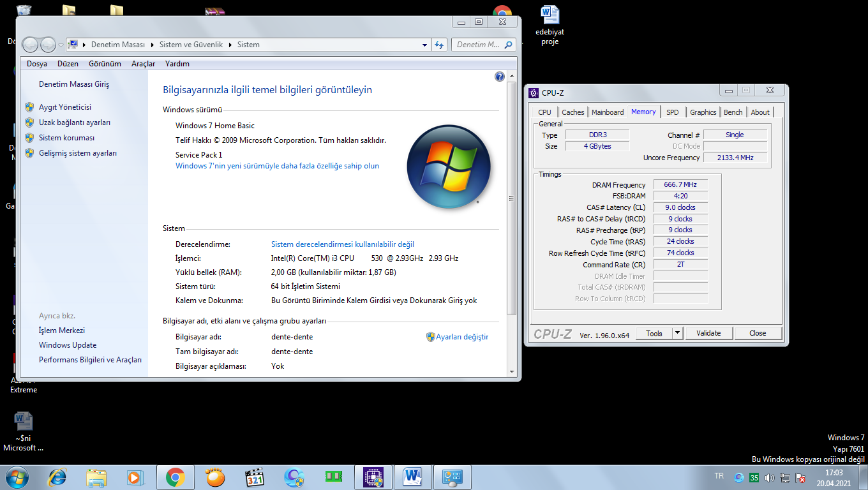Open the Yardım menu
Viewport: 868px width, 490px height.
pyautogui.click(x=177, y=64)
